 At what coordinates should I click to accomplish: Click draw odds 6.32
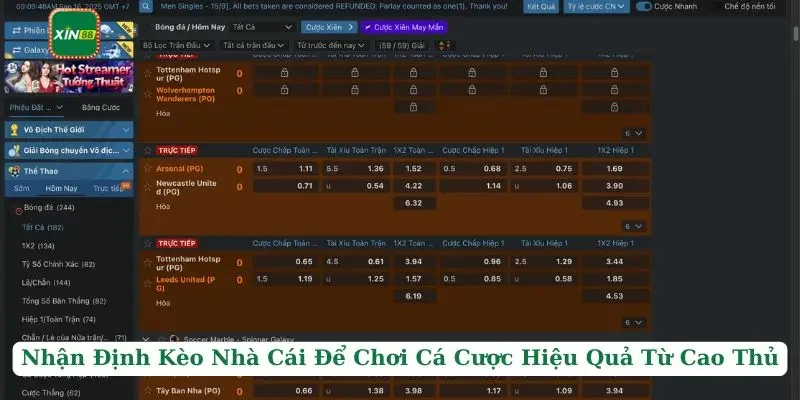click(x=414, y=203)
